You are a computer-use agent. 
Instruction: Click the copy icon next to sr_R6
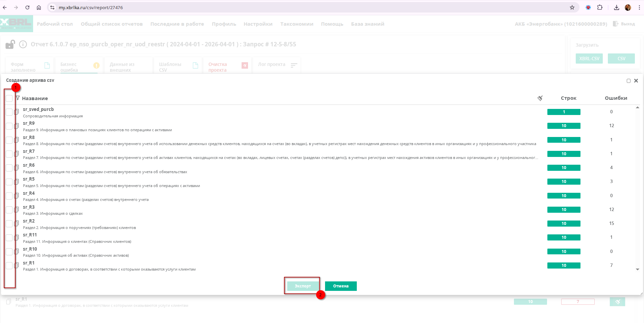(x=16, y=168)
